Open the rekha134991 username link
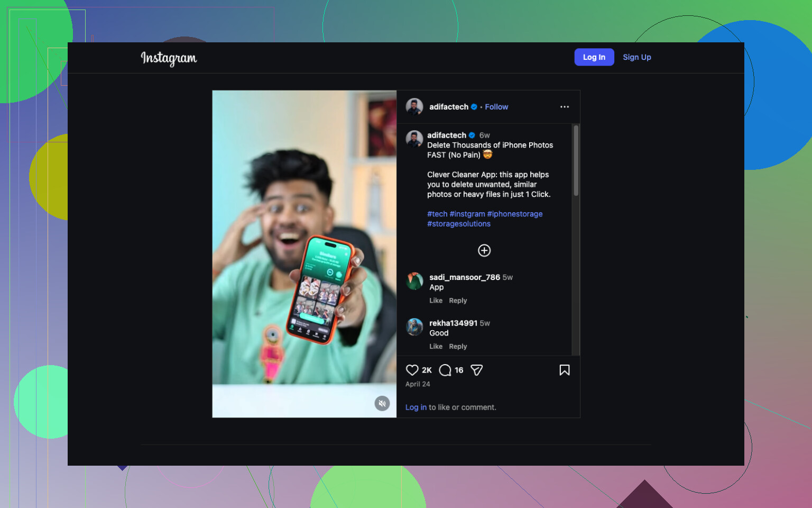 [454, 323]
